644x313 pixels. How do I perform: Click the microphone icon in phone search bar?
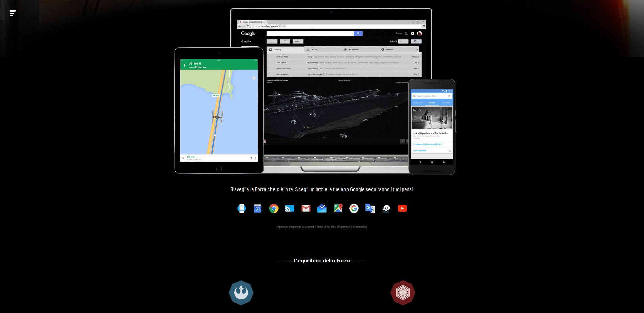point(449,96)
